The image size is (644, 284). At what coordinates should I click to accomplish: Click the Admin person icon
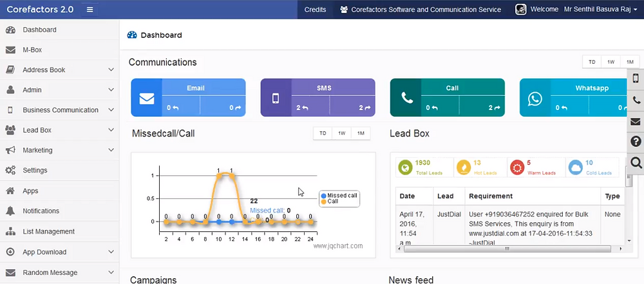(x=10, y=90)
